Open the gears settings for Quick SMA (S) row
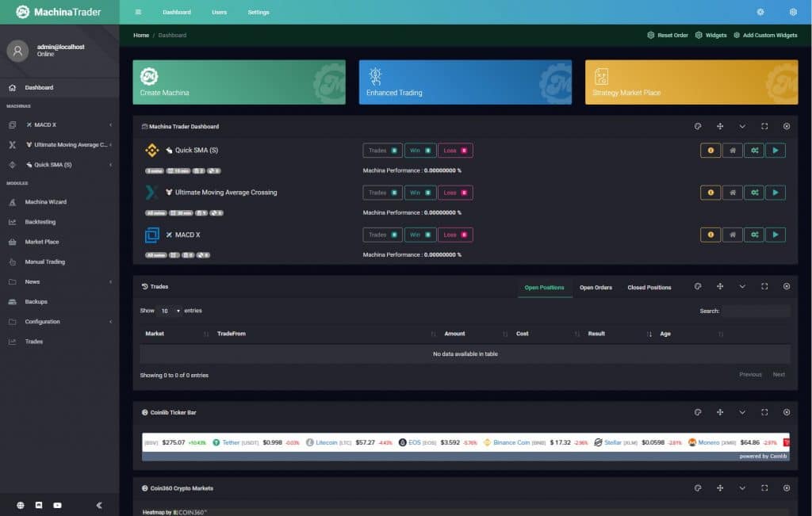The height and width of the screenshot is (516, 812). pos(754,151)
